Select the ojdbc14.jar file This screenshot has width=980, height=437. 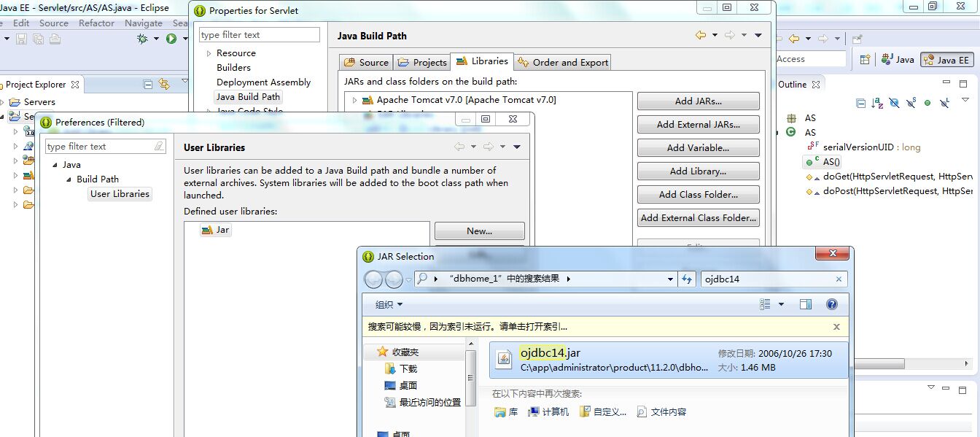click(x=669, y=360)
